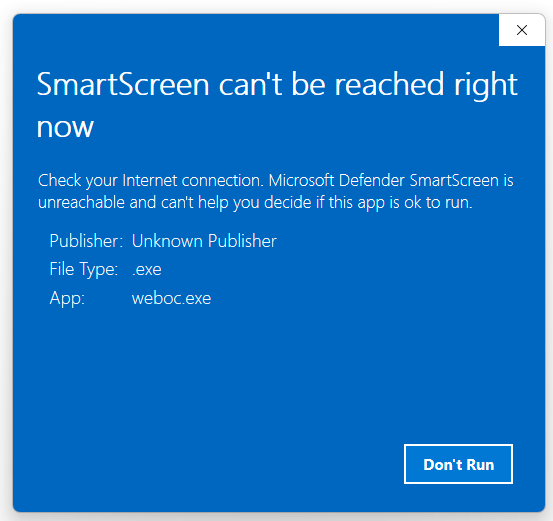553x521 pixels.
Task: Click the word 'SmartScreen' in the title
Action: coord(123,84)
